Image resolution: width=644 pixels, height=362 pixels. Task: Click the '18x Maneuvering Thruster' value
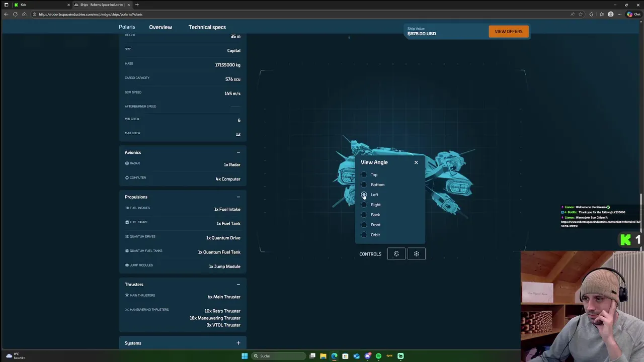tap(215, 318)
